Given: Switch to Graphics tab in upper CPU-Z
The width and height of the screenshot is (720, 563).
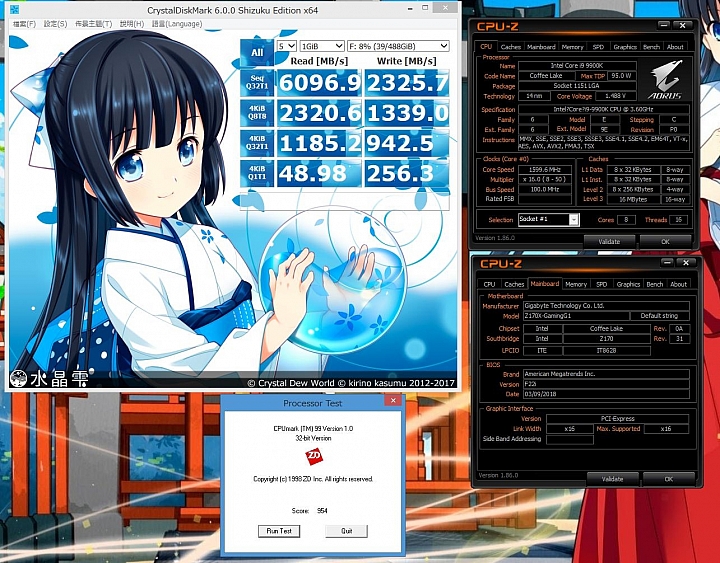Looking at the screenshot, I should tap(625, 47).
